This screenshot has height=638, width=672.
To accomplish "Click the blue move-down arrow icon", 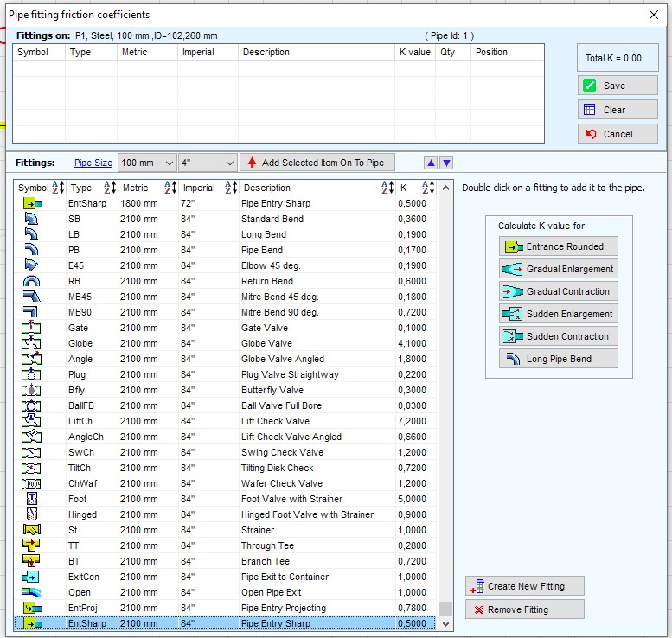I will [446, 163].
